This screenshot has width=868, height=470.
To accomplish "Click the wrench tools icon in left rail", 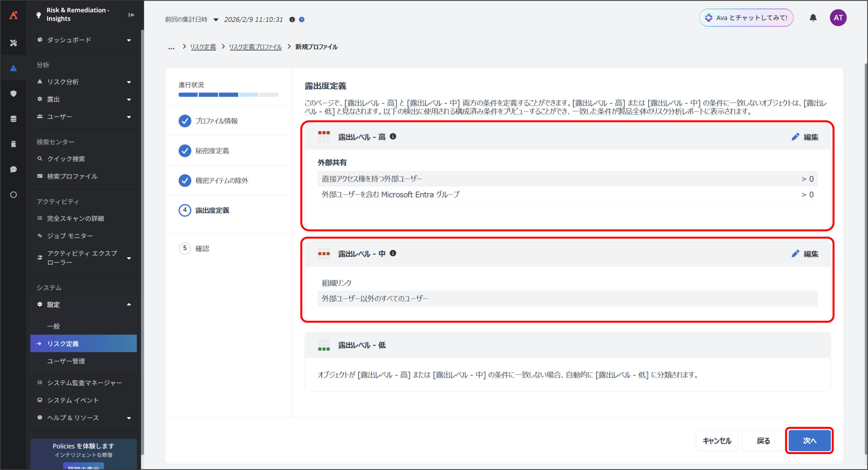I will coord(14,43).
